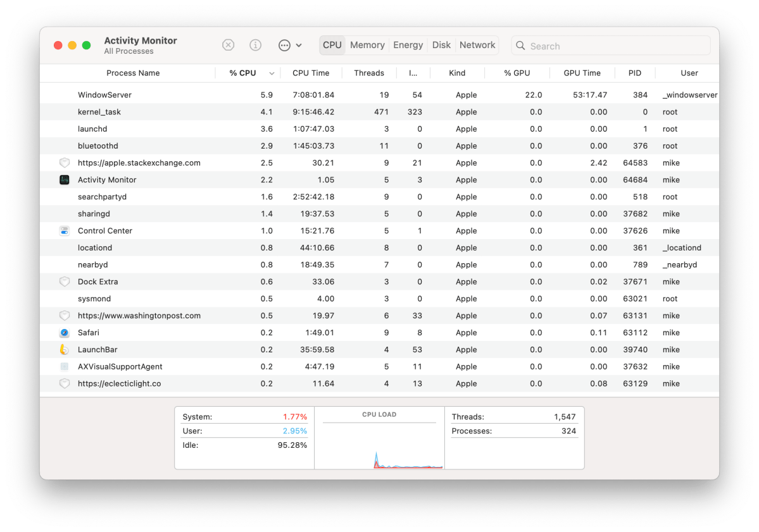The width and height of the screenshot is (759, 532).
Task: Click the All Processes subtitle
Action: [129, 51]
